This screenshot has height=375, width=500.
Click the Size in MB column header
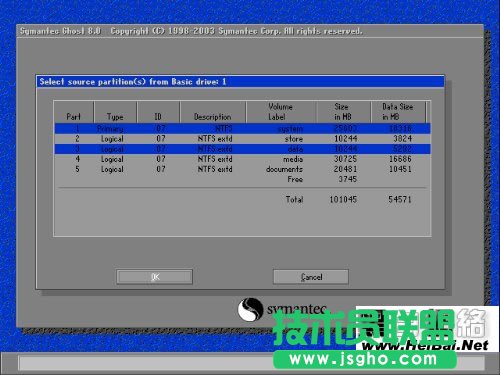343,112
